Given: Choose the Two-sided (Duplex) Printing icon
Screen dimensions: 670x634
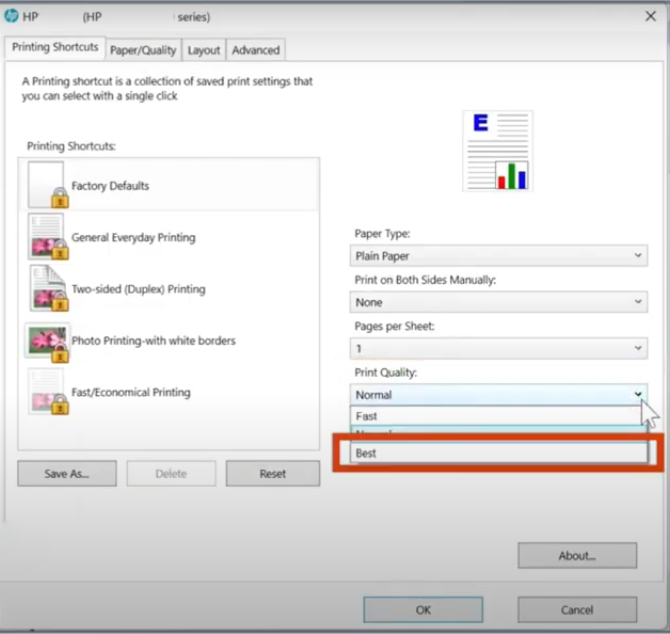Looking at the screenshot, I should point(48,288).
